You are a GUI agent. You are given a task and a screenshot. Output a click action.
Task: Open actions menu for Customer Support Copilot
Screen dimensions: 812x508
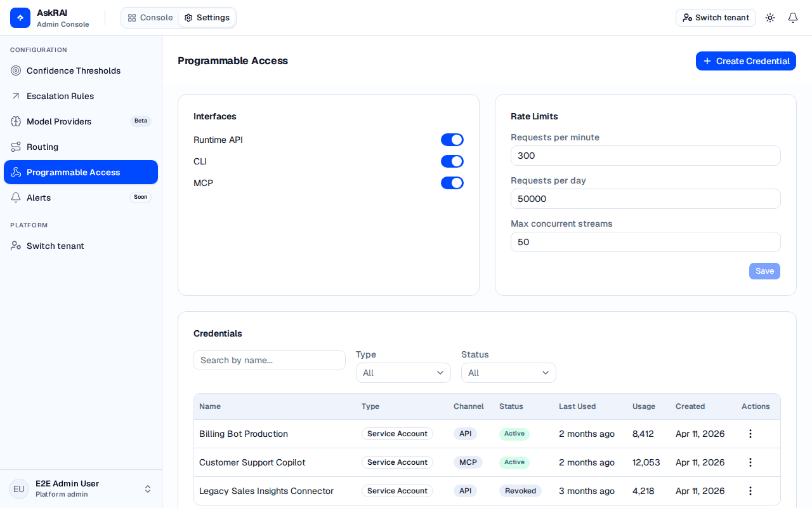click(x=750, y=462)
